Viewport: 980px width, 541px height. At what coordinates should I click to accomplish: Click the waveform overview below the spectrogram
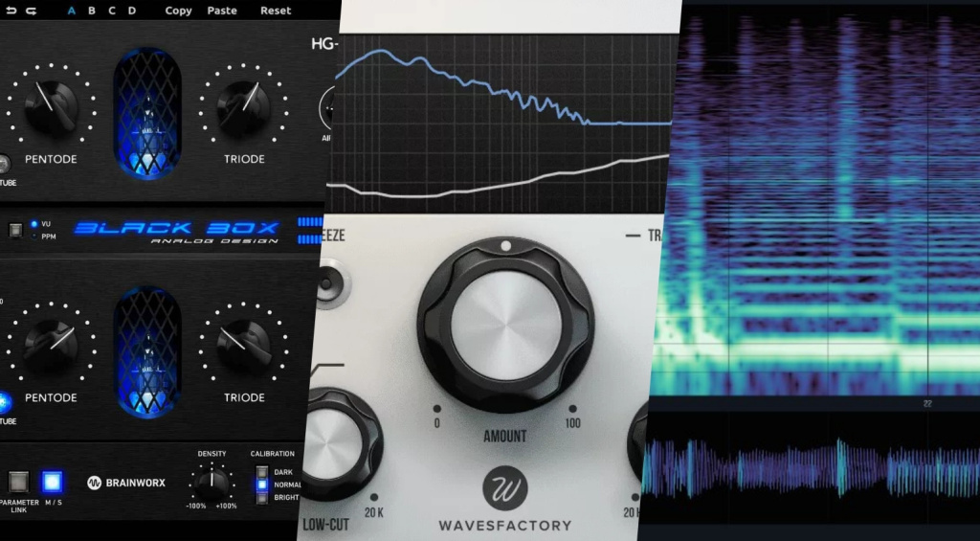click(x=812, y=468)
